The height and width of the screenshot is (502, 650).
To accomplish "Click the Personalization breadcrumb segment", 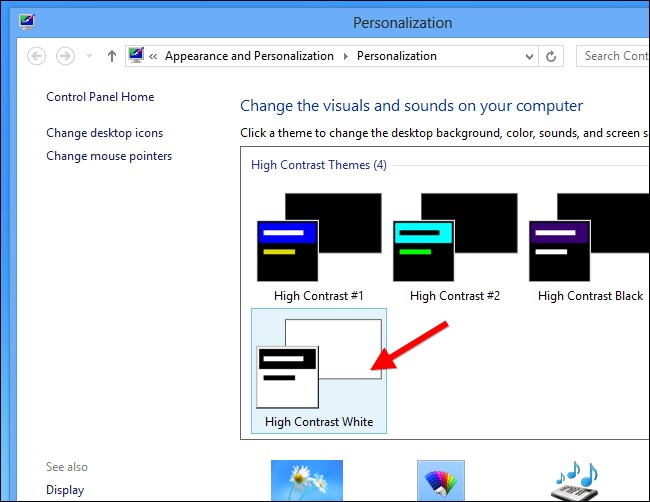I will coord(397,56).
